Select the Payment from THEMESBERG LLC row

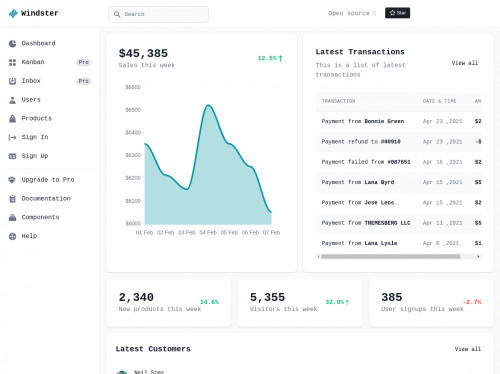398,223
